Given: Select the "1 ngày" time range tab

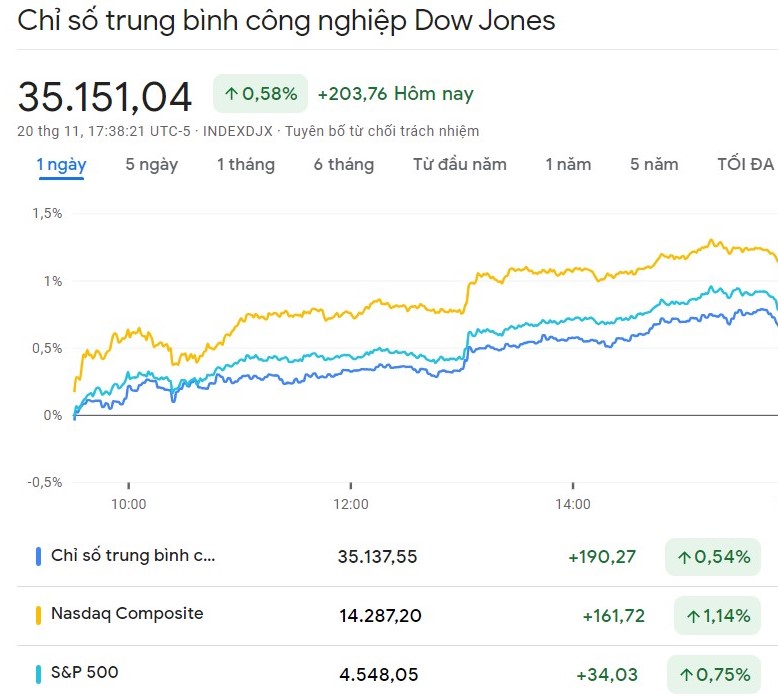Looking at the screenshot, I should pyautogui.click(x=62, y=165).
